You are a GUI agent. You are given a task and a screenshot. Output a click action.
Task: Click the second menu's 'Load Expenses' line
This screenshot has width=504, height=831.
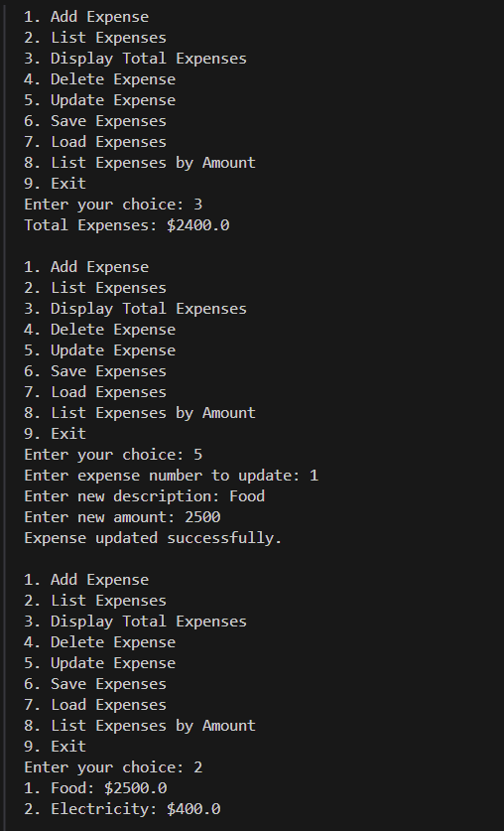95,392
